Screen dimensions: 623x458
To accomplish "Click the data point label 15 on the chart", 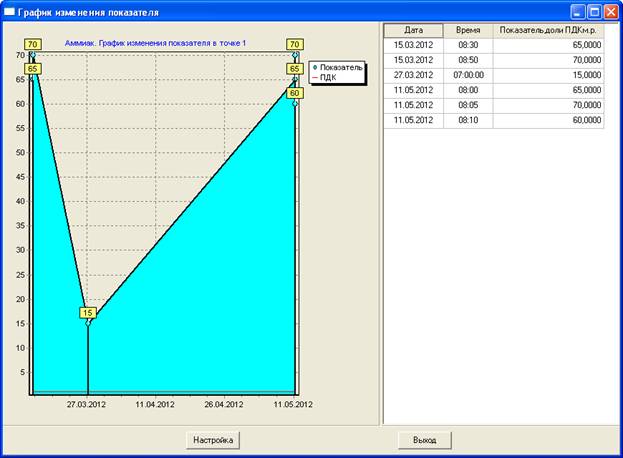I will 88,313.
